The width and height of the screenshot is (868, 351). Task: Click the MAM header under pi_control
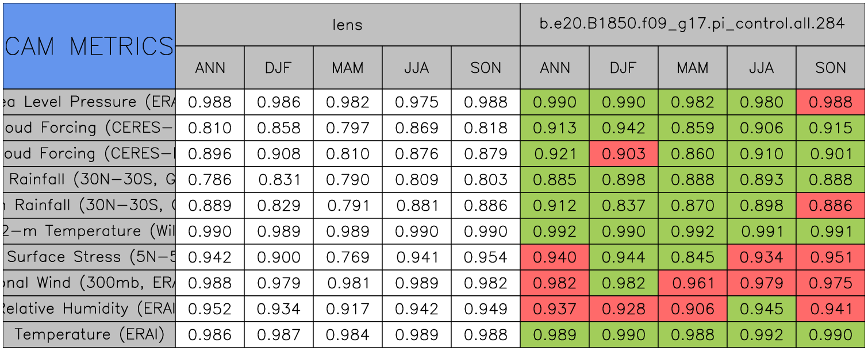[x=692, y=68]
